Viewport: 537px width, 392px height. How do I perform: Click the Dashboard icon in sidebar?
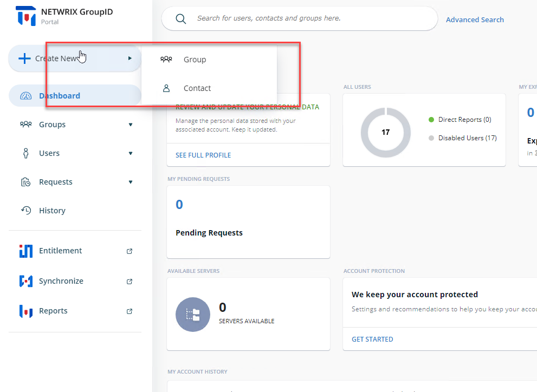(x=26, y=95)
